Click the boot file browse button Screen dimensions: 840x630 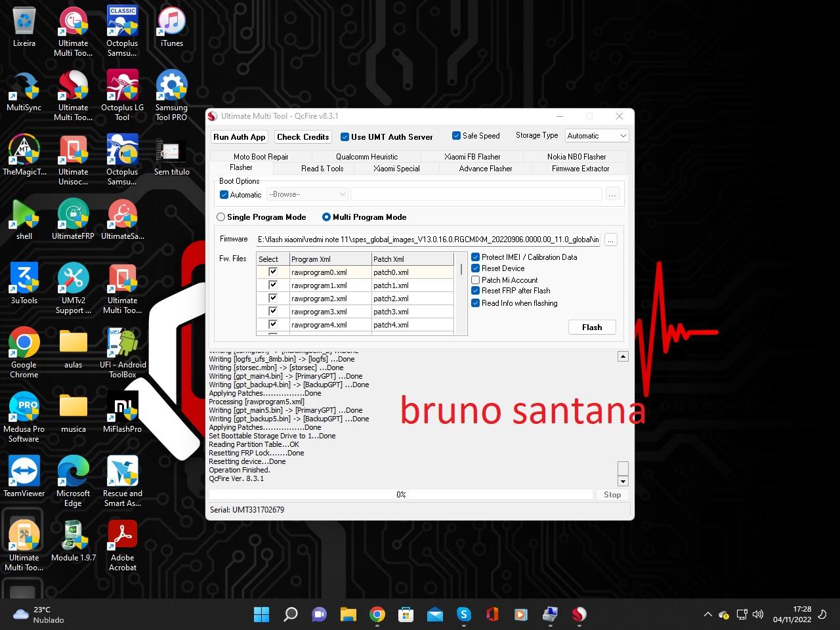tap(612, 195)
